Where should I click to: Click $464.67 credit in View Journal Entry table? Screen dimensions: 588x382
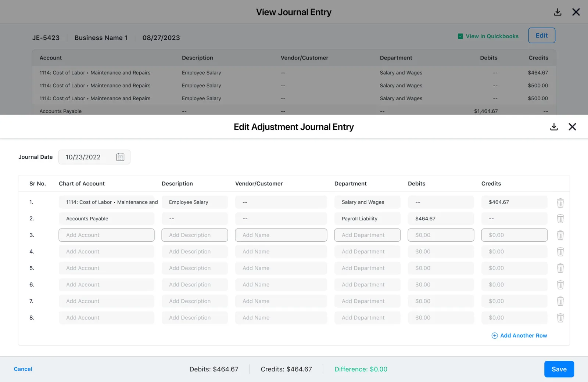coord(538,73)
